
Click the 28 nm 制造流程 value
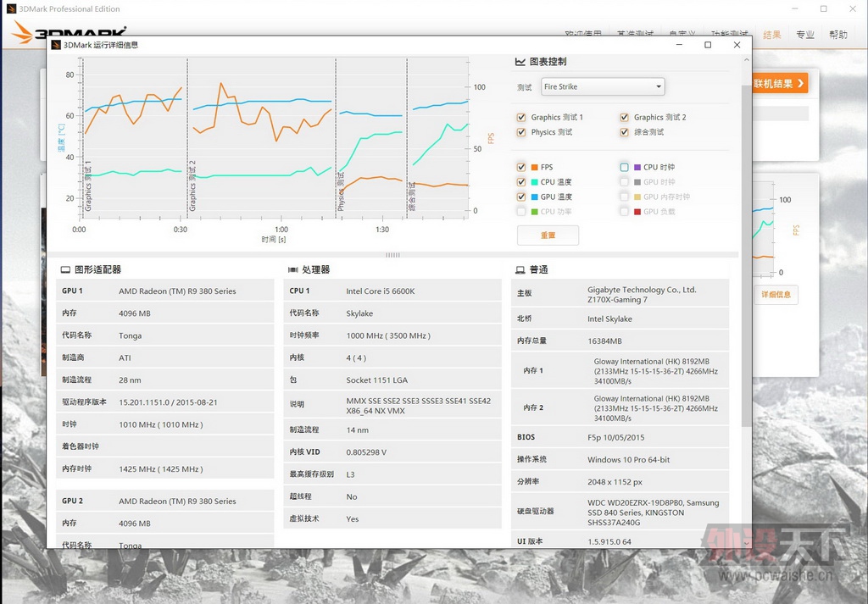[x=130, y=380]
